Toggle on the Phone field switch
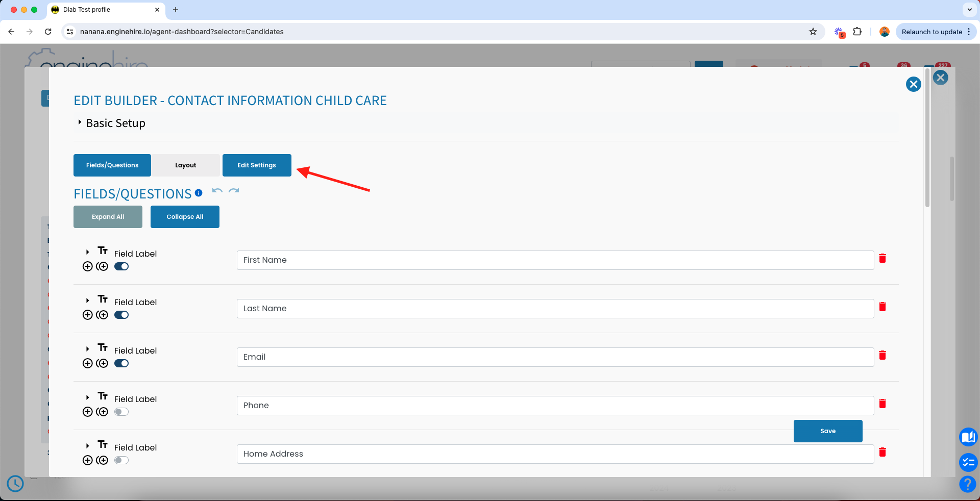This screenshot has width=980, height=501. (121, 412)
